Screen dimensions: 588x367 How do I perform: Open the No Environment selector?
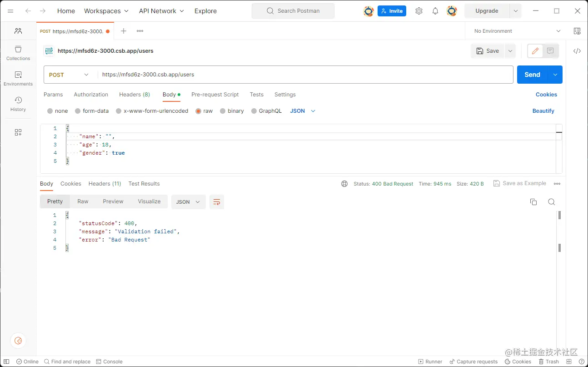(517, 31)
